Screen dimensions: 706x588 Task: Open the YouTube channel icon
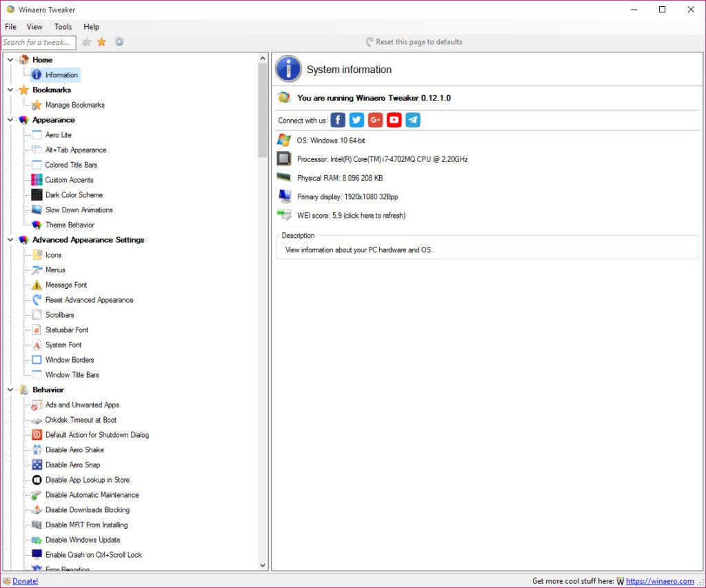(x=394, y=120)
